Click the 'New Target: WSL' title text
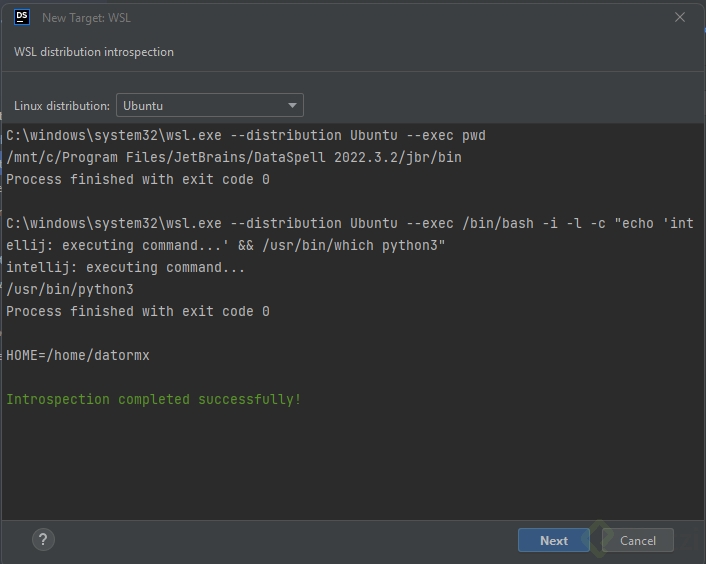Image resolution: width=706 pixels, height=564 pixels. click(86, 18)
